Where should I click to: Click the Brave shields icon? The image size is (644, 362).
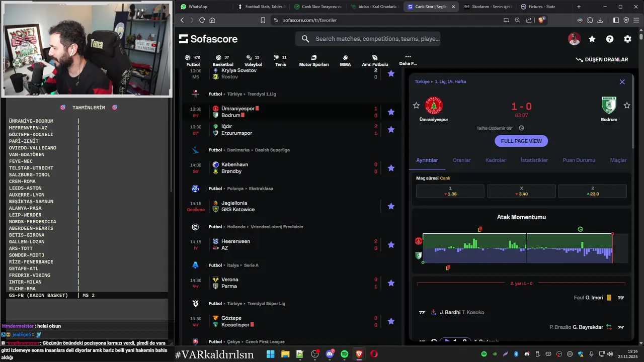tap(541, 20)
